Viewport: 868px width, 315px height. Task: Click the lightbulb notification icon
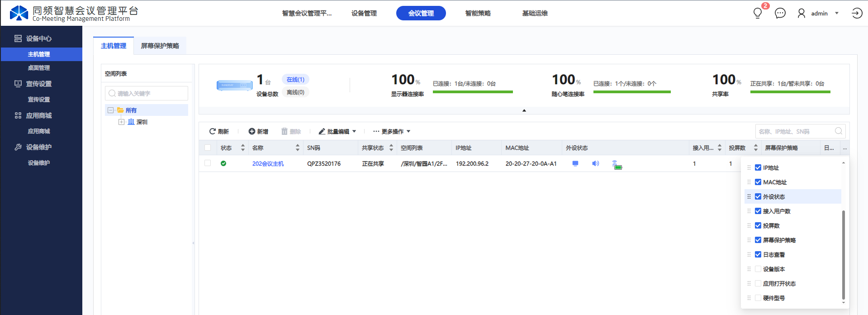click(x=758, y=13)
